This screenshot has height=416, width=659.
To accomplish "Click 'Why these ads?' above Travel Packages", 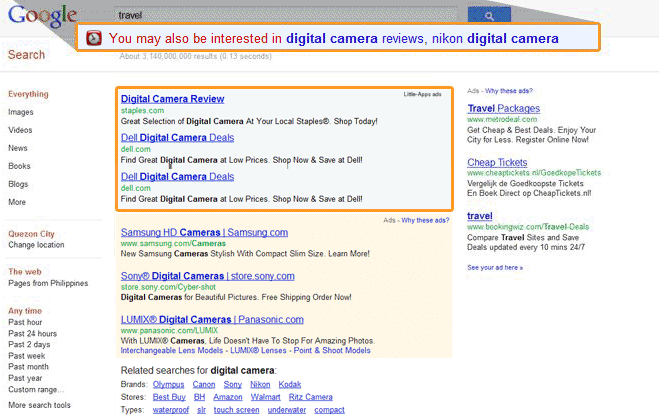I will click(x=509, y=91).
